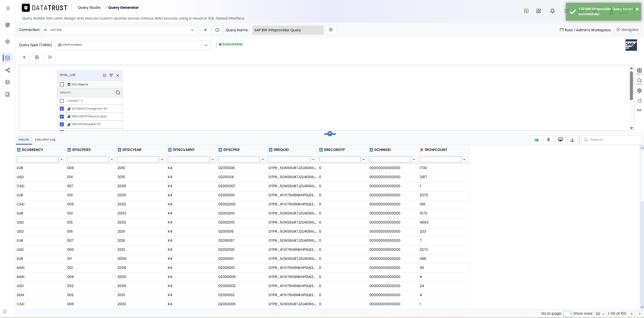Open the database icon in left sidebar

point(7,58)
